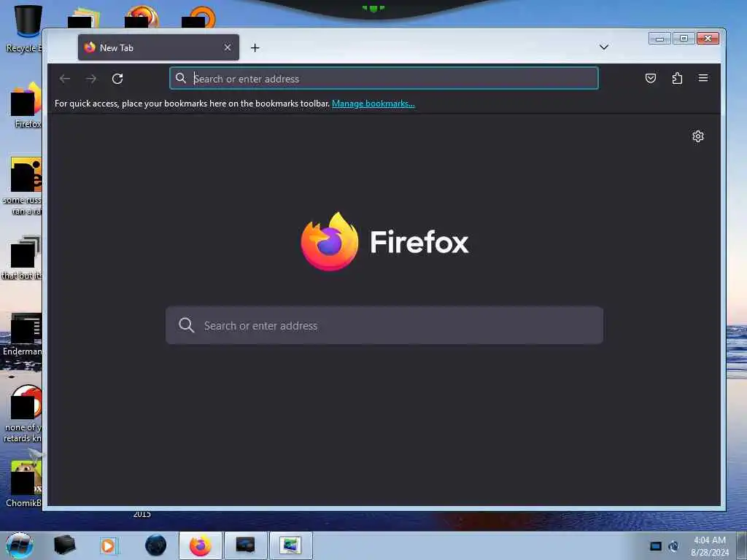
Task: Open a new tab with the plus button
Action: 255,47
